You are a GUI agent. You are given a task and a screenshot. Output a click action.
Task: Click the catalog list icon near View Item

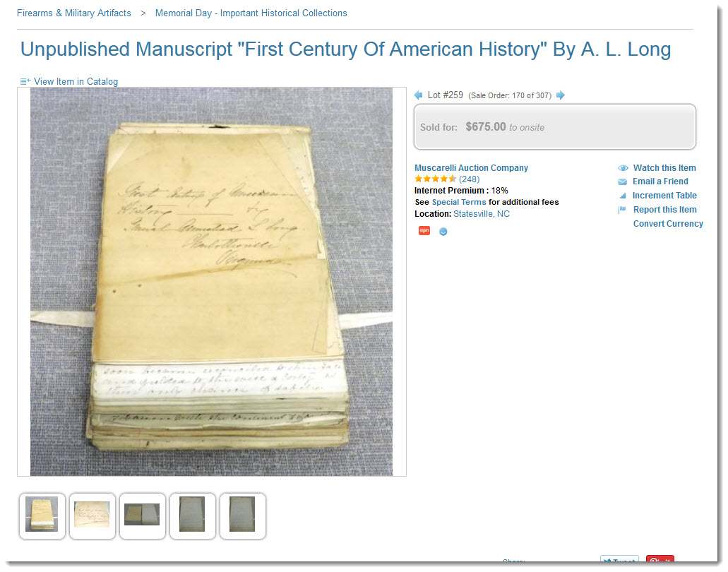click(x=25, y=82)
